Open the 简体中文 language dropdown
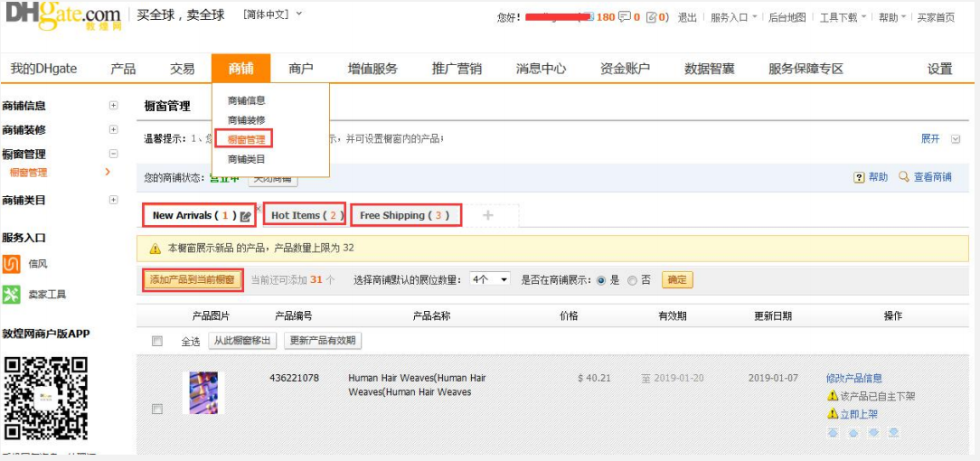980x461 pixels. pos(272,14)
